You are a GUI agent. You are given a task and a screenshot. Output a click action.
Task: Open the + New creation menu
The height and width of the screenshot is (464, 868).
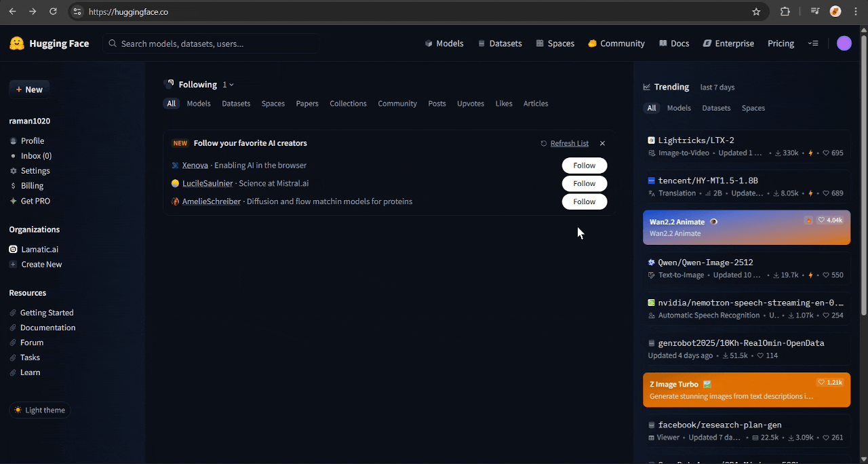tap(29, 90)
